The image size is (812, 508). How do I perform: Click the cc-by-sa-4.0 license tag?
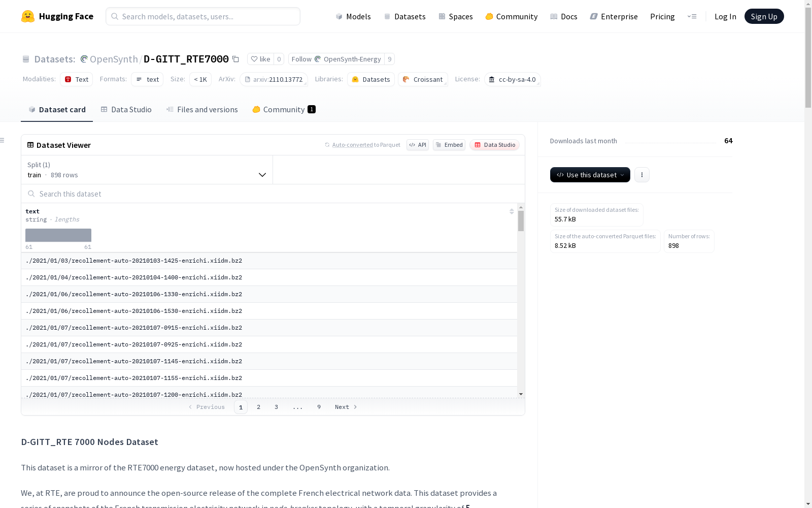pyautogui.click(x=513, y=79)
